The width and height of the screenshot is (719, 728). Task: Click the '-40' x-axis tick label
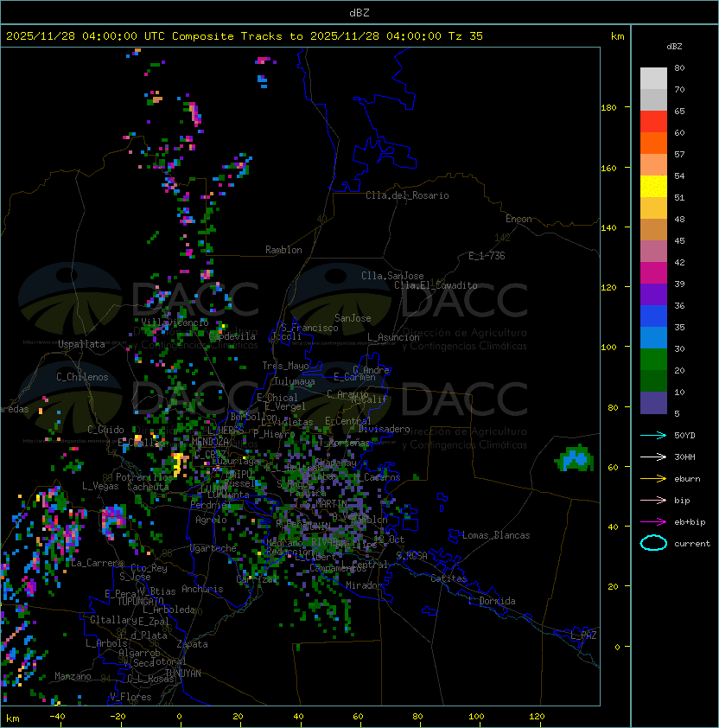click(x=57, y=717)
